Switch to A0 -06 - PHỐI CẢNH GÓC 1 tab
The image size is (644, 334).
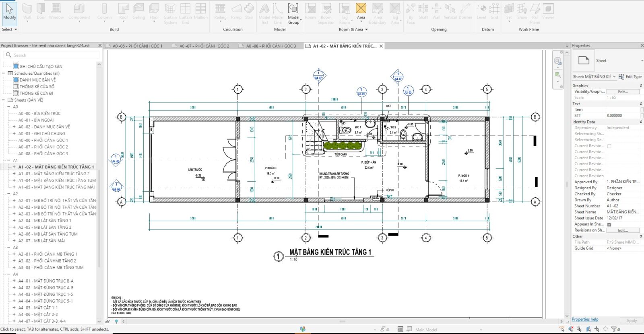coord(137,46)
